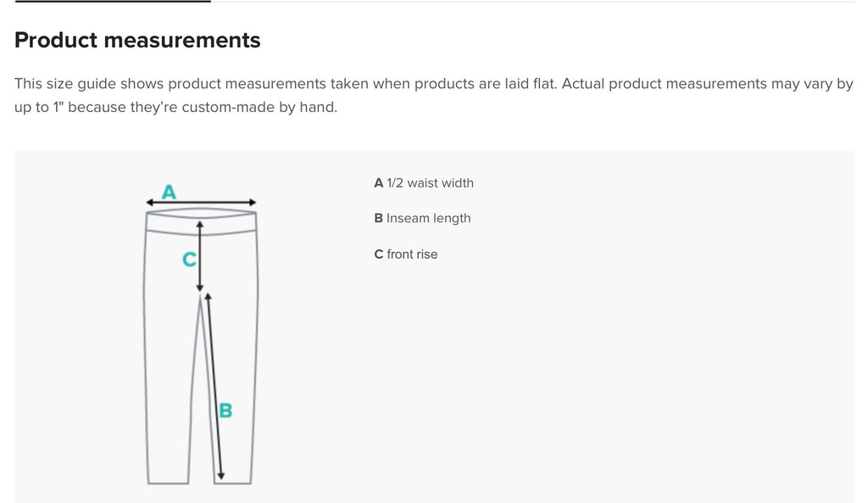Screen dimensions: 868x503
Task: Select the '1/2 waist width' legend text
Action: (x=430, y=183)
